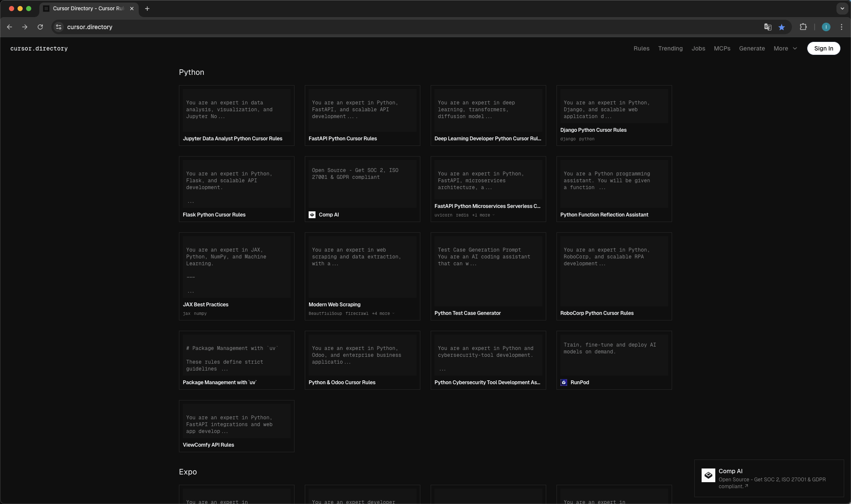Open the RunPod sponsored card title
The image size is (851, 504).
580,382
